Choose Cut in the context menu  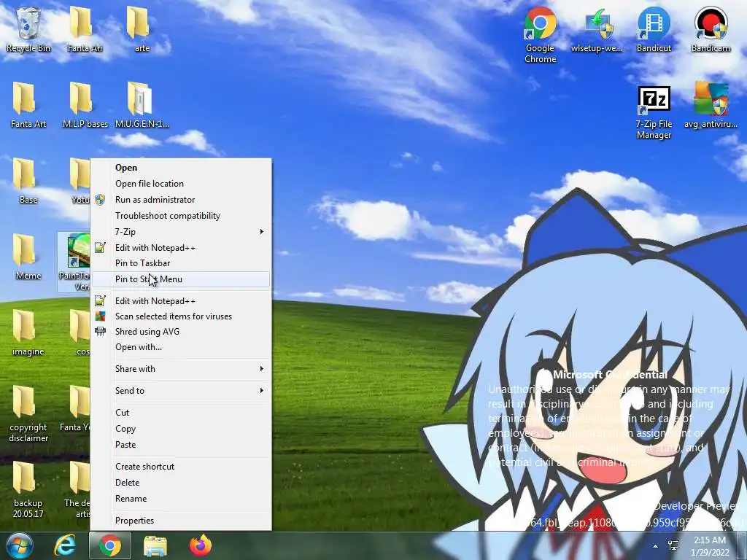click(x=181, y=413)
